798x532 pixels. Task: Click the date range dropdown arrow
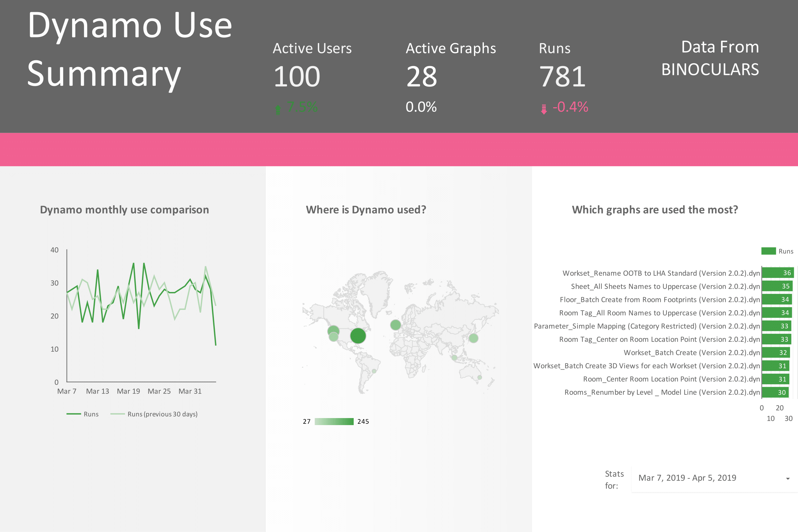point(787,479)
